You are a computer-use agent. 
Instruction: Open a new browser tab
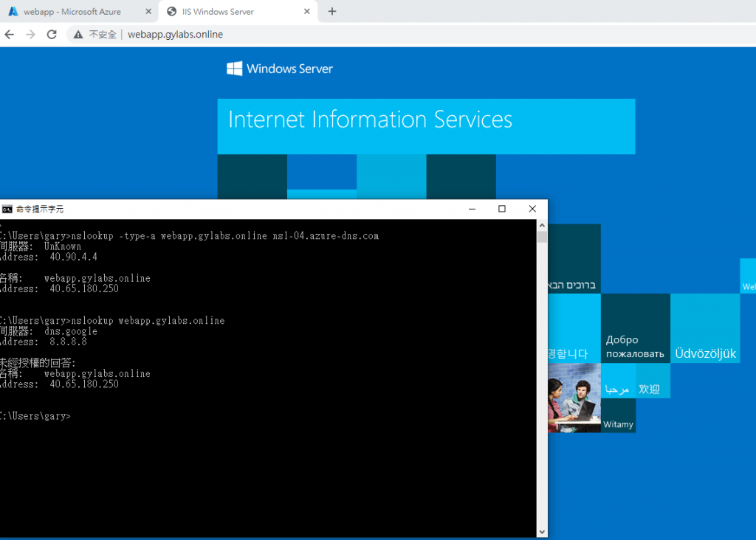(x=332, y=12)
